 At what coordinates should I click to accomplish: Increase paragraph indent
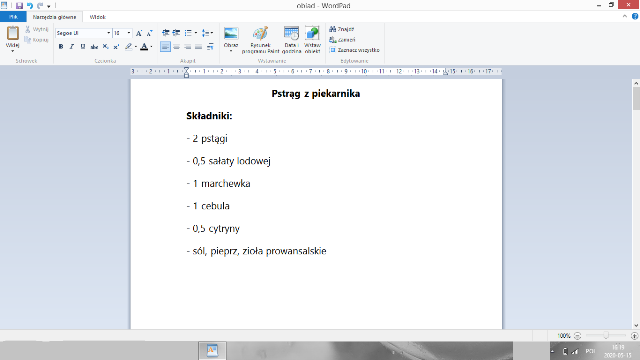[x=176, y=33]
